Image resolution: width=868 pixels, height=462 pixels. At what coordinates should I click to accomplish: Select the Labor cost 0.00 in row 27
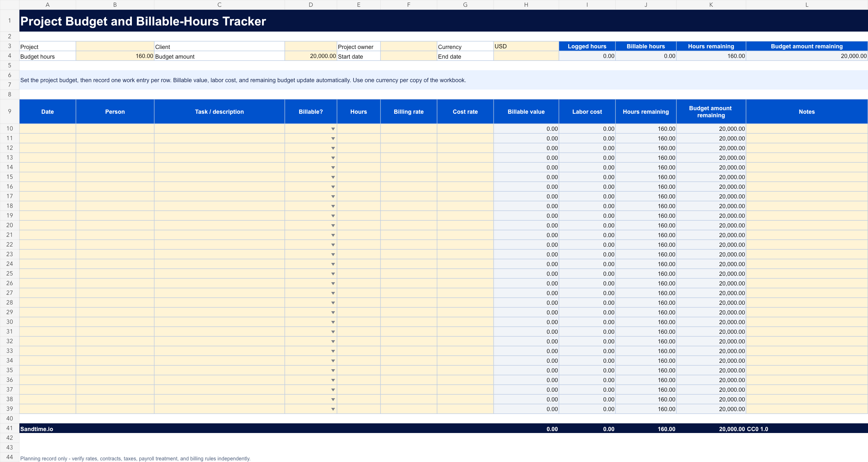click(x=587, y=293)
